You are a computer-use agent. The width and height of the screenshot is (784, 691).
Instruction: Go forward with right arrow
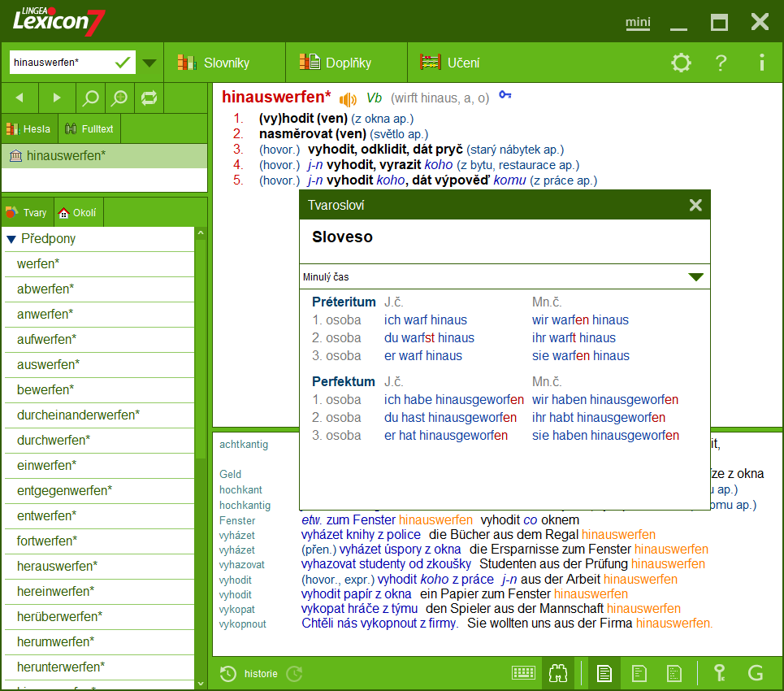point(57,98)
